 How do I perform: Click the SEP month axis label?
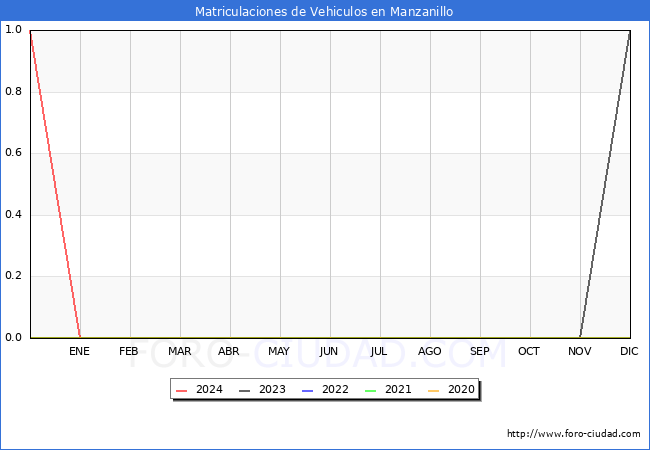point(480,351)
